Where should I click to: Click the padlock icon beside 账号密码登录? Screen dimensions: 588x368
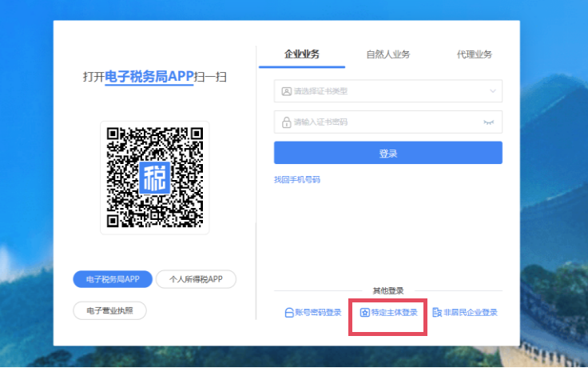pos(289,313)
